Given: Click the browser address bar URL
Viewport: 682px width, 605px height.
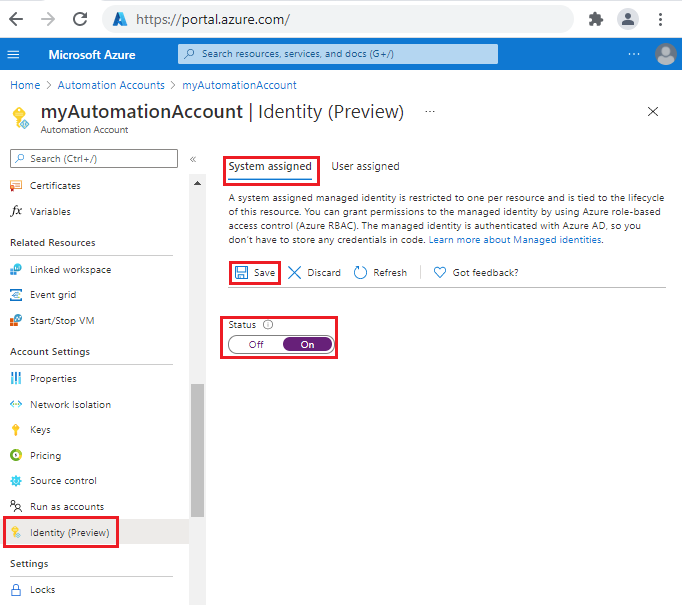Looking at the screenshot, I should (213, 20).
